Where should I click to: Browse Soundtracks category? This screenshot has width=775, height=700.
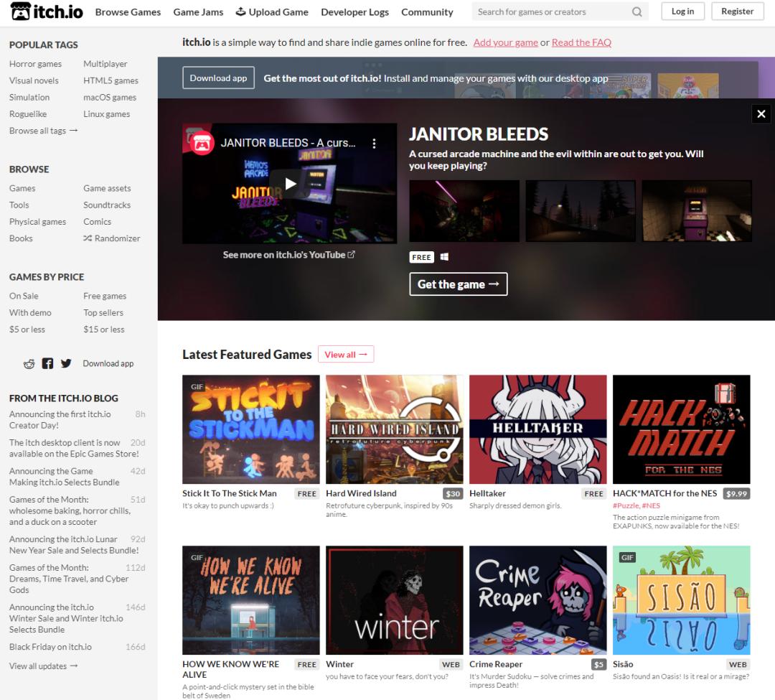pyautogui.click(x=107, y=205)
